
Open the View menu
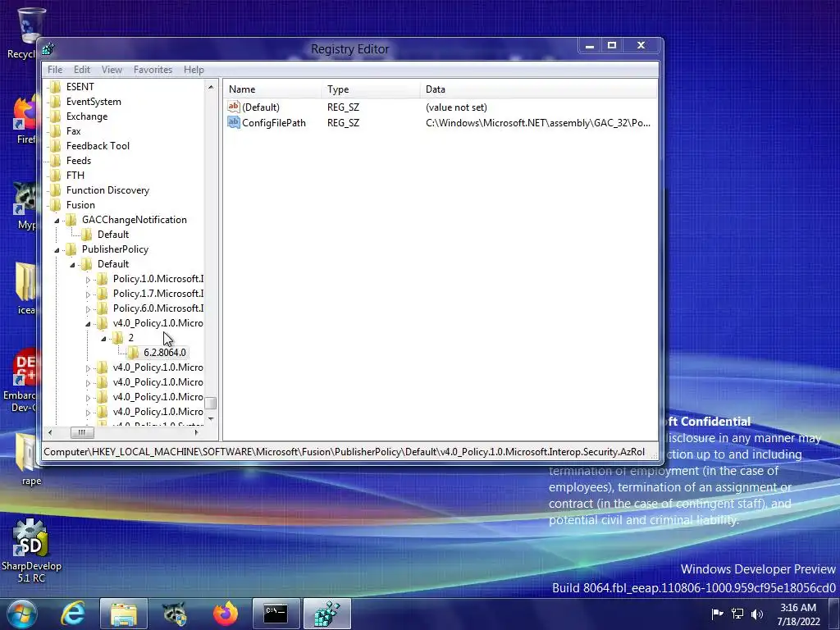[112, 70]
